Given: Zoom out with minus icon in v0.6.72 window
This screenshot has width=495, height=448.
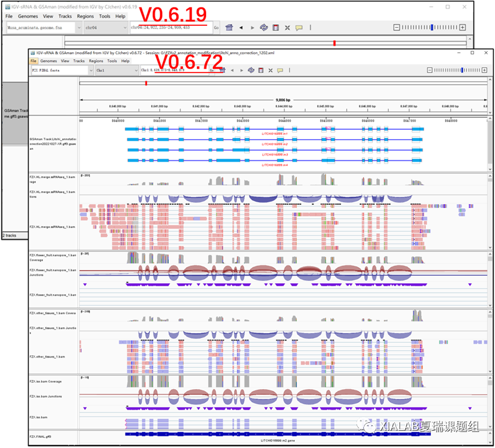Looking at the screenshot, I should pos(430,70).
